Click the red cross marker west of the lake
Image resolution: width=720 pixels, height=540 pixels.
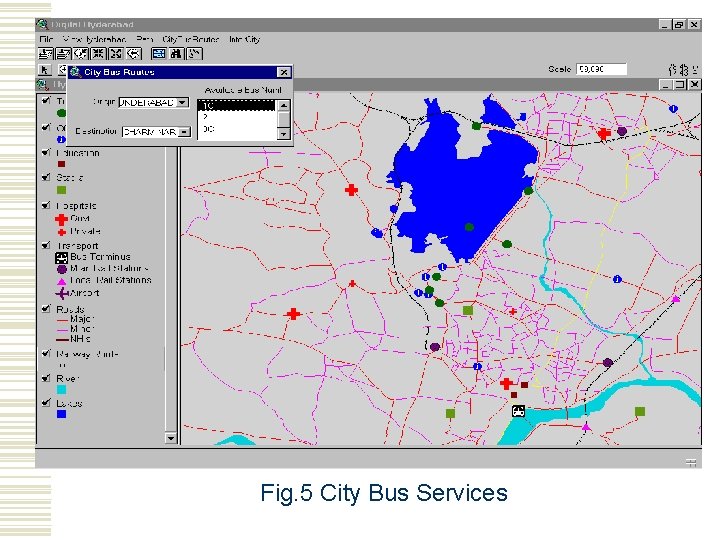point(351,190)
